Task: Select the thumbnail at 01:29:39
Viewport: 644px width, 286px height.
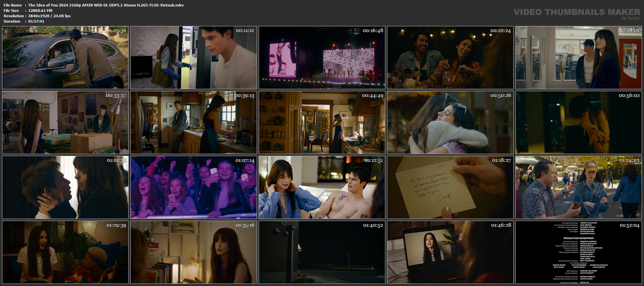Action: (x=65, y=252)
